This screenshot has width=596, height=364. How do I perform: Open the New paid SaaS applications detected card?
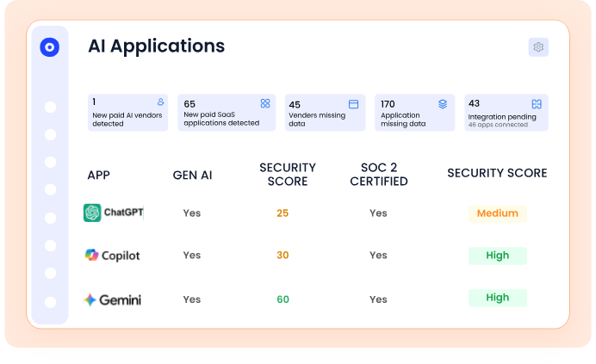click(227, 113)
